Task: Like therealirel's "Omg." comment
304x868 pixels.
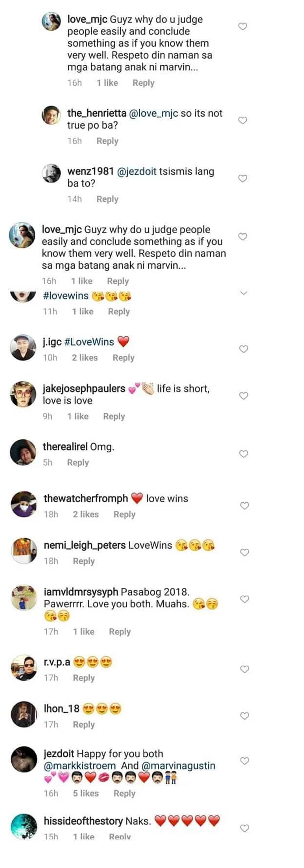Action: (x=243, y=454)
